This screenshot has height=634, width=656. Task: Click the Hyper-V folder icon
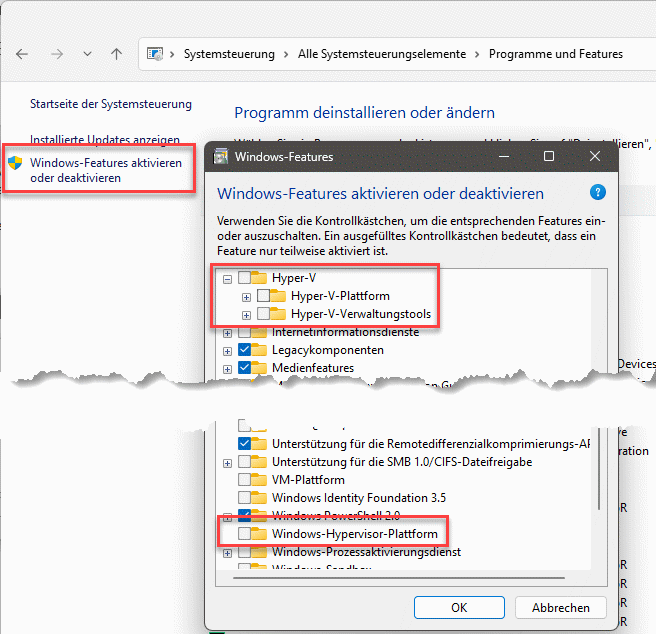pyautogui.click(x=259, y=277)
